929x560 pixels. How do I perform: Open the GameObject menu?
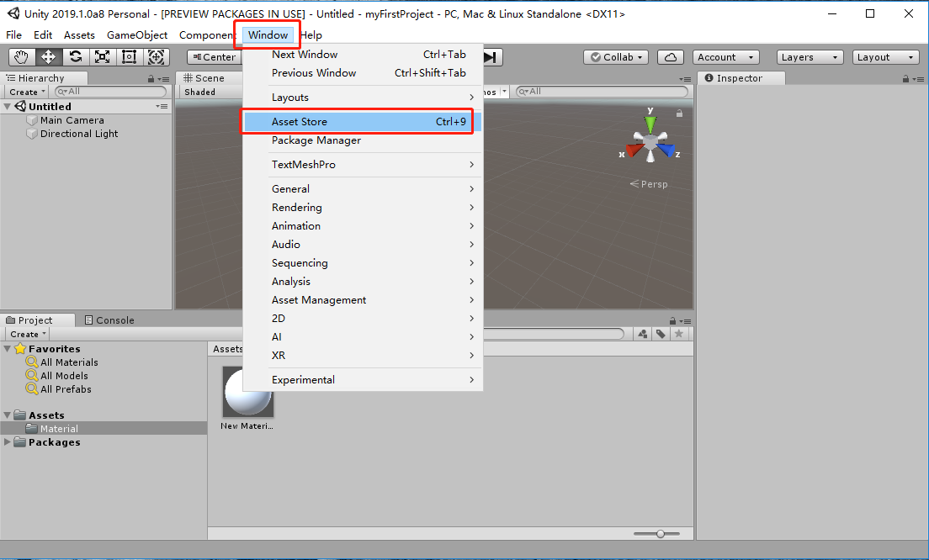(137, 35)
